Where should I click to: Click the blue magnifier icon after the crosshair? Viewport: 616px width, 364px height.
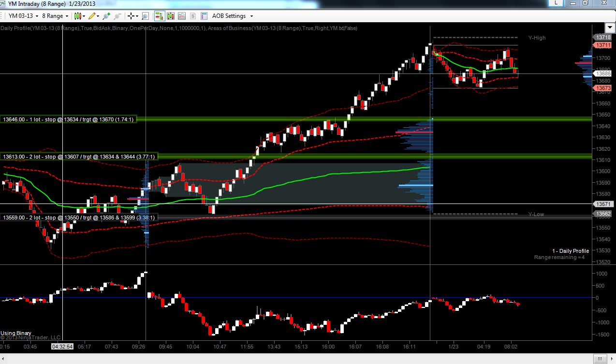click(x=145, y=16)
